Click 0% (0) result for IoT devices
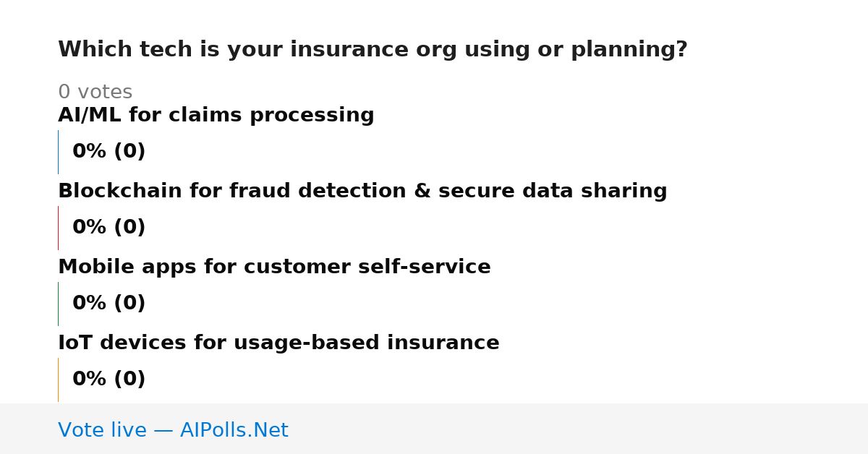 (x=109, y=380)
